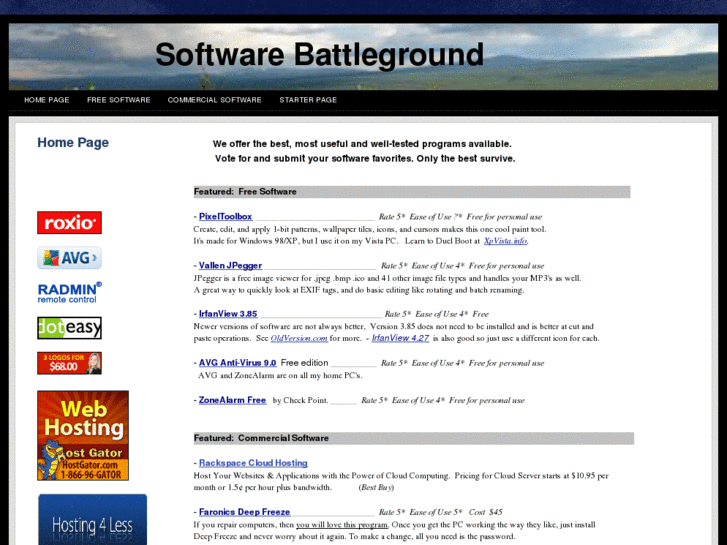Viewport: 727px width, 545px height.
Task: Follow the ZoneAlarm Free link
Action: (232, 400)
